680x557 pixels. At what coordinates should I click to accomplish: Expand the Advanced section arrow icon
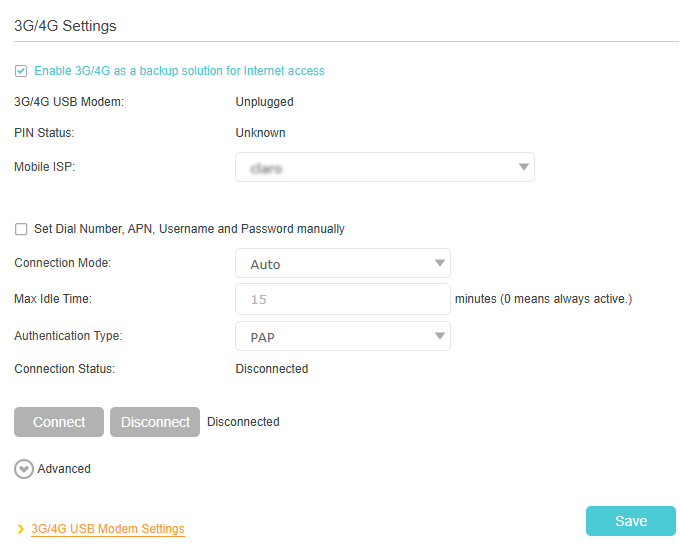click(x=24, y=469)
